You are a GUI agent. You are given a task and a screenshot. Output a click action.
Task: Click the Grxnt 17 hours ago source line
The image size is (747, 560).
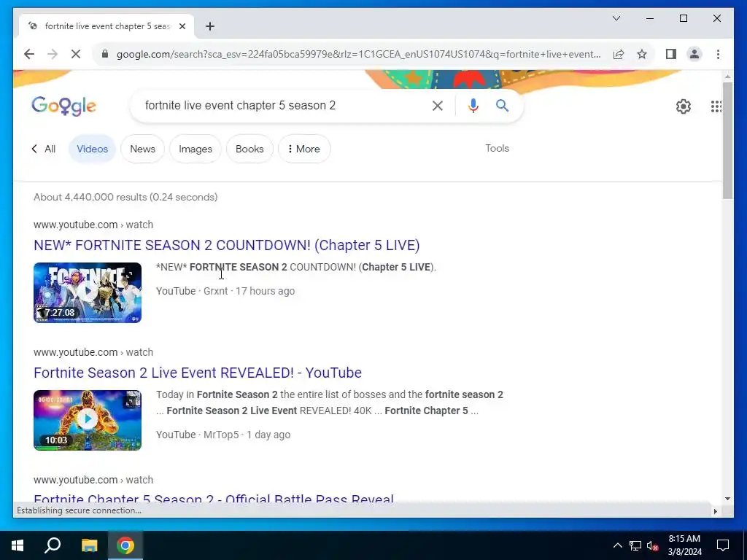click(225, 291)
